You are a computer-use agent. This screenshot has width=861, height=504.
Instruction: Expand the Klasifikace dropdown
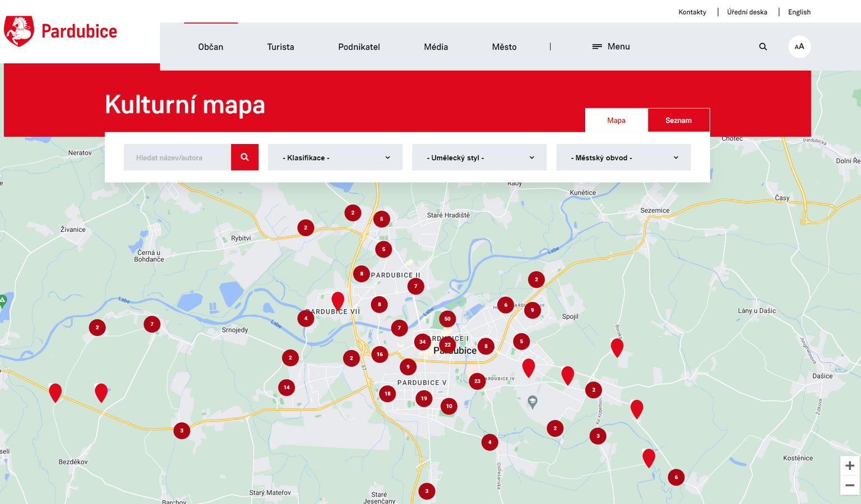click(x=335, y=157)
